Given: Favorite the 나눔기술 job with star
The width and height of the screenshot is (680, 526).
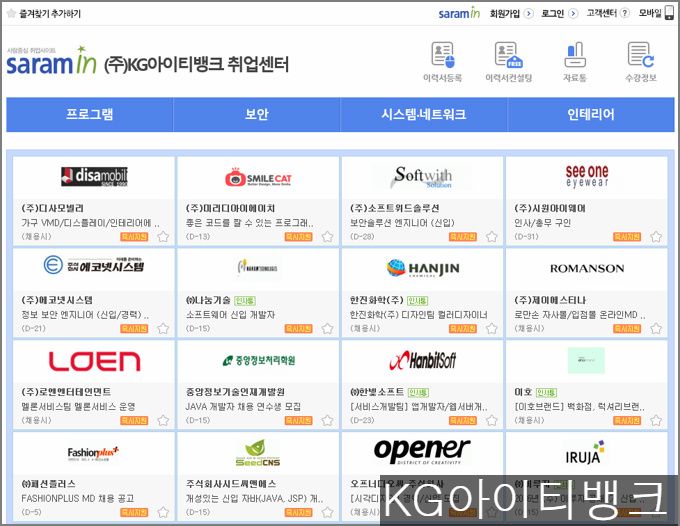Looking at the screenshot, I should tap(327, 329).
